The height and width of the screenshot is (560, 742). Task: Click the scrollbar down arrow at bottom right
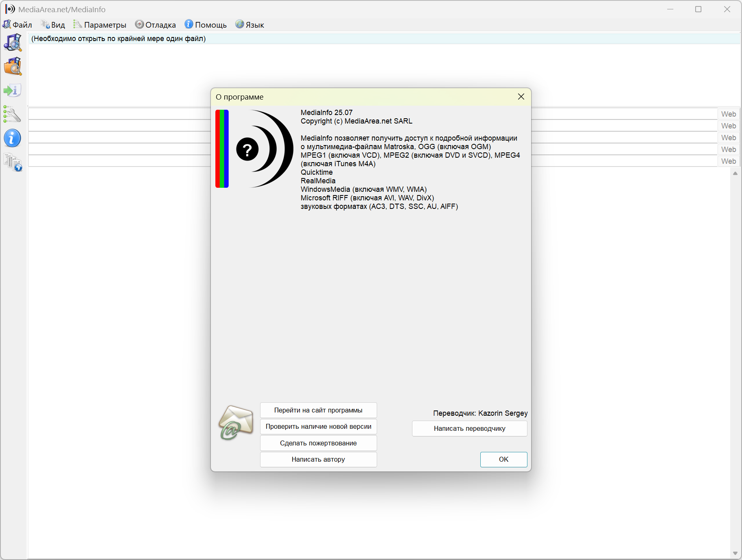click(x=735, y=553)
